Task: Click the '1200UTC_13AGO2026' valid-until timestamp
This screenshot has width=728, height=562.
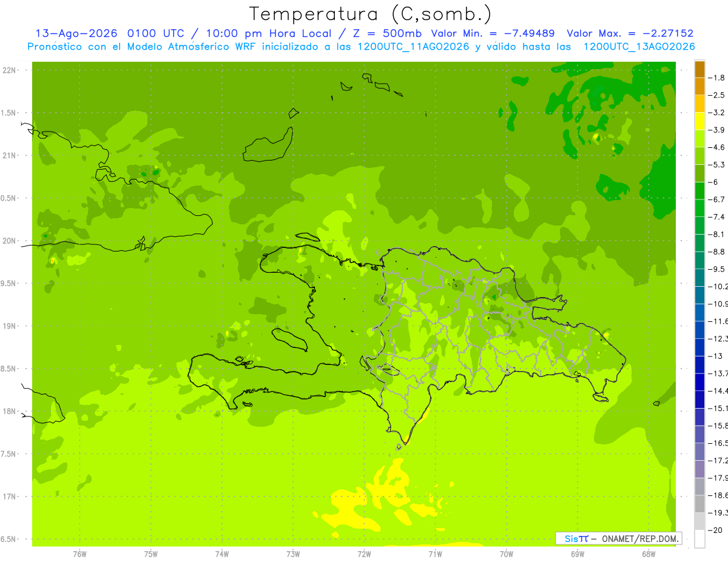Action: (x=639, y=47)
